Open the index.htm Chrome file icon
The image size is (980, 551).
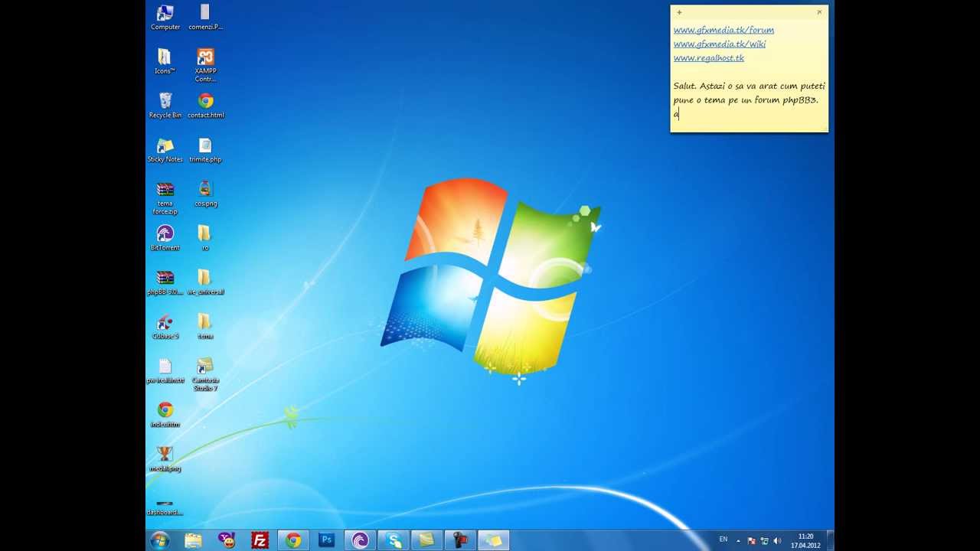point(165,416)
